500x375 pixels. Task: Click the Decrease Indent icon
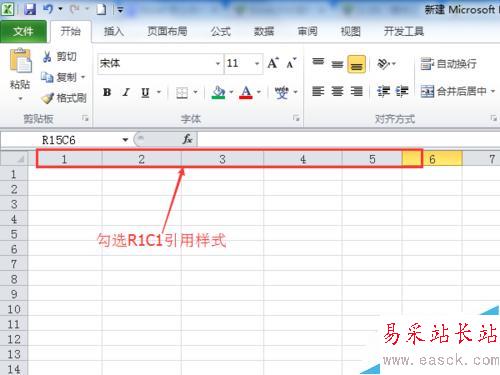pos(383,91)
